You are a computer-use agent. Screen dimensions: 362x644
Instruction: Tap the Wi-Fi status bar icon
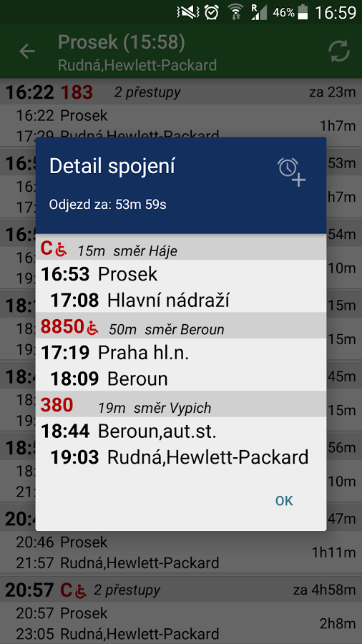click(x=235, y=12)
